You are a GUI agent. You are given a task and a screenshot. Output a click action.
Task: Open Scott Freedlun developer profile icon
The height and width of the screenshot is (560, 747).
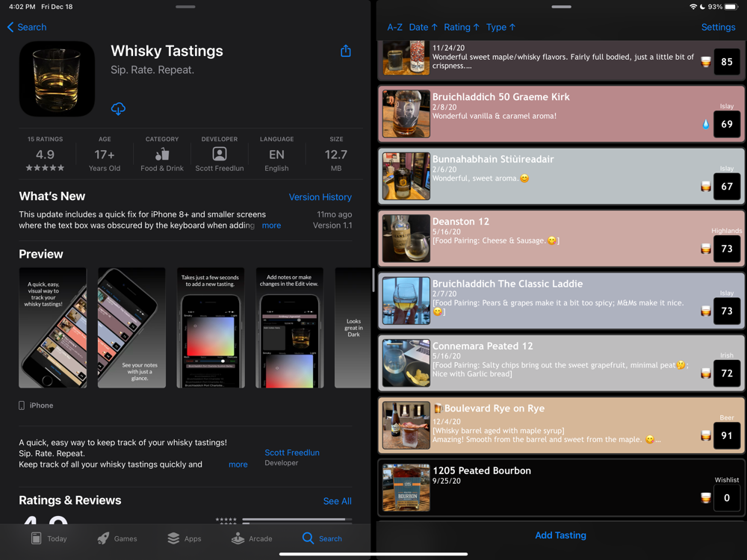(219, 154)
